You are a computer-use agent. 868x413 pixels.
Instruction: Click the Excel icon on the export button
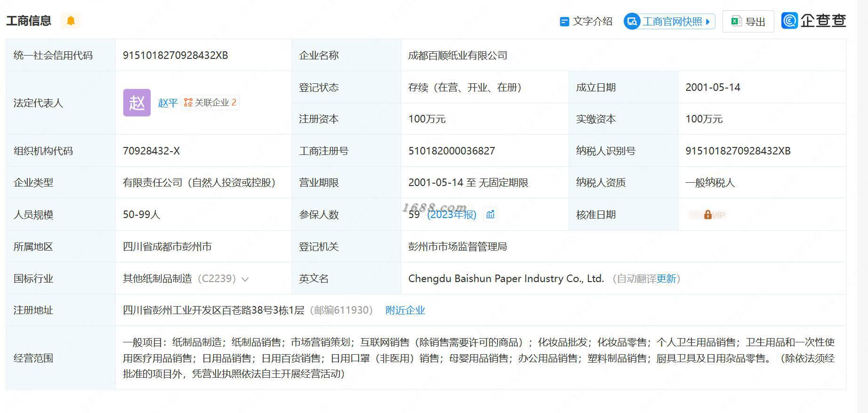click(x=736, y=21)
